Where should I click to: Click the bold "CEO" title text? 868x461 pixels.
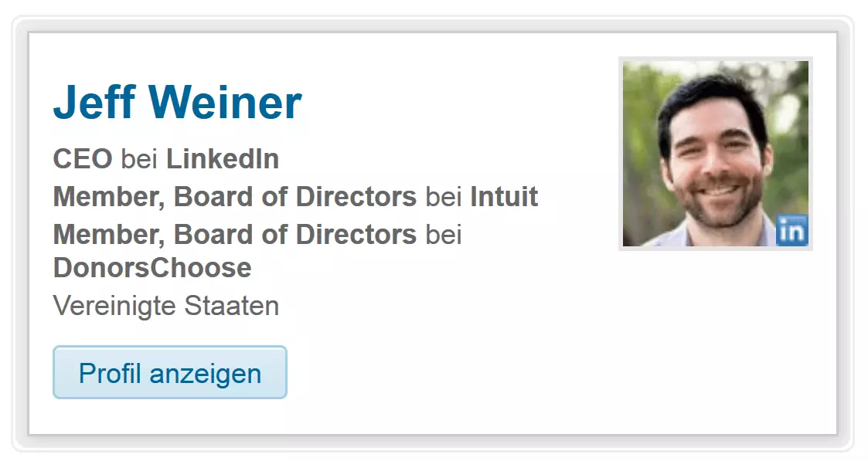coord(83,159)
